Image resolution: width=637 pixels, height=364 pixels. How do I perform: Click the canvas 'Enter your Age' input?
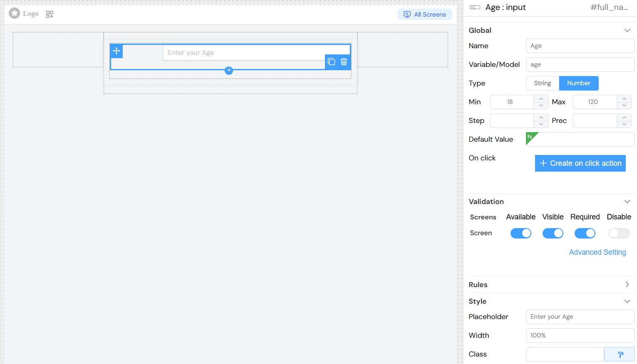pos(256,52)
